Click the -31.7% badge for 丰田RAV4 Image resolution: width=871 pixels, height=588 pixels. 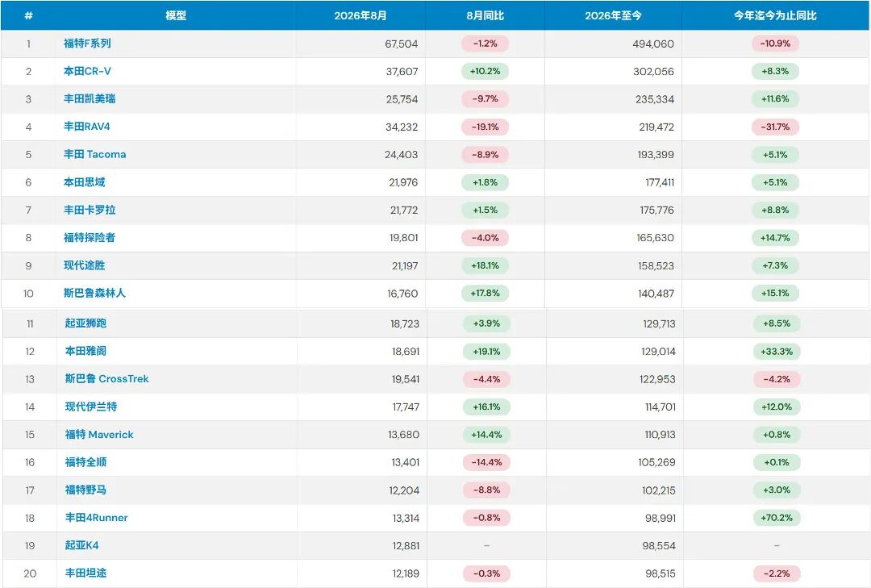[x=775, y=127]
